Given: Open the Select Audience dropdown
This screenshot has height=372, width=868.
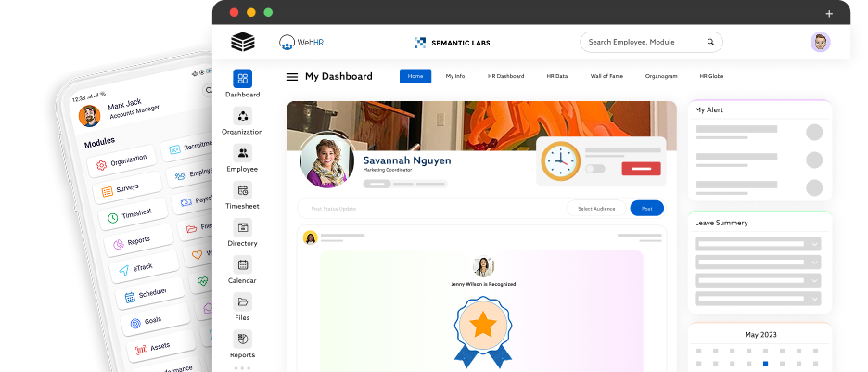Looking at the screenshot, I should pos(596,208).
